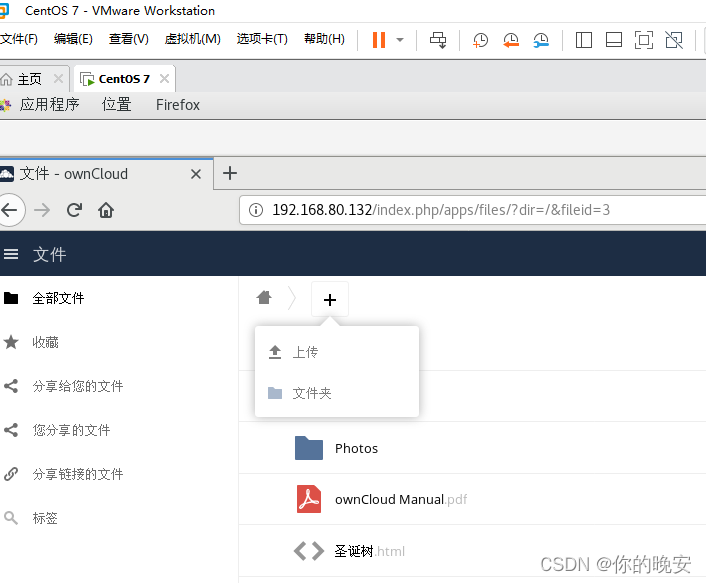Select the CentOS 7 VM tab

click(124, 79)
